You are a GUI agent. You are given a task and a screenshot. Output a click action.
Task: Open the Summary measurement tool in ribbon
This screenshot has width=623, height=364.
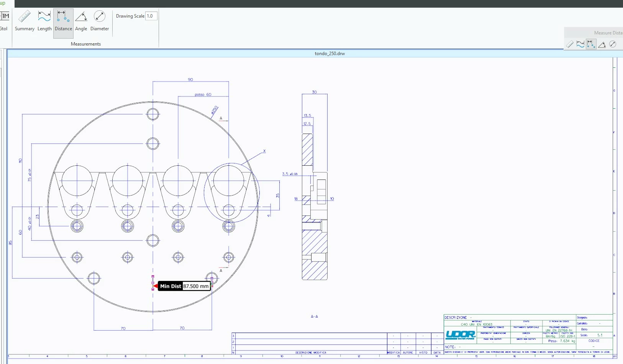click(25, 22)
